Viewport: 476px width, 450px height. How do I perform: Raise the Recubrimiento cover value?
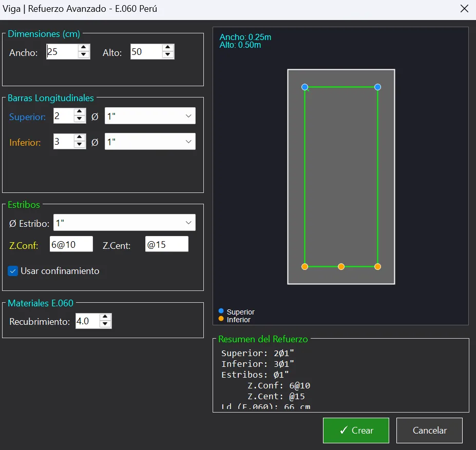point(105,317)
